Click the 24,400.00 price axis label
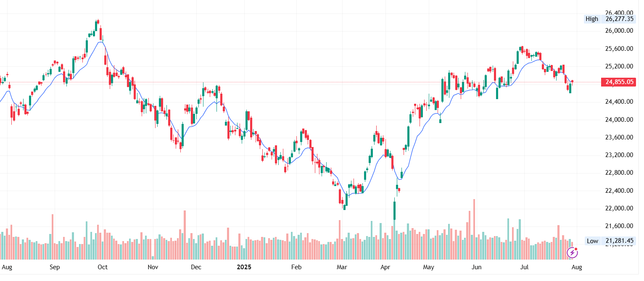 point(619,102)
